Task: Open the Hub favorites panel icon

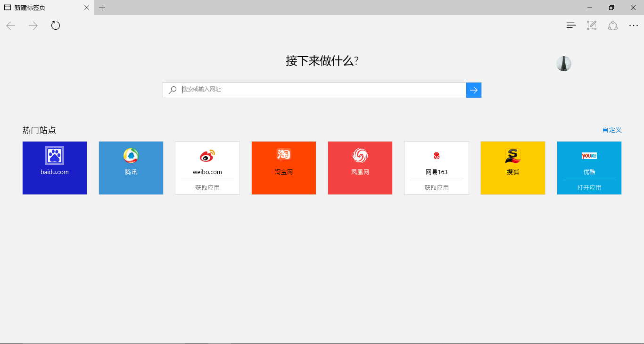Action: click(x=571, y=25)
